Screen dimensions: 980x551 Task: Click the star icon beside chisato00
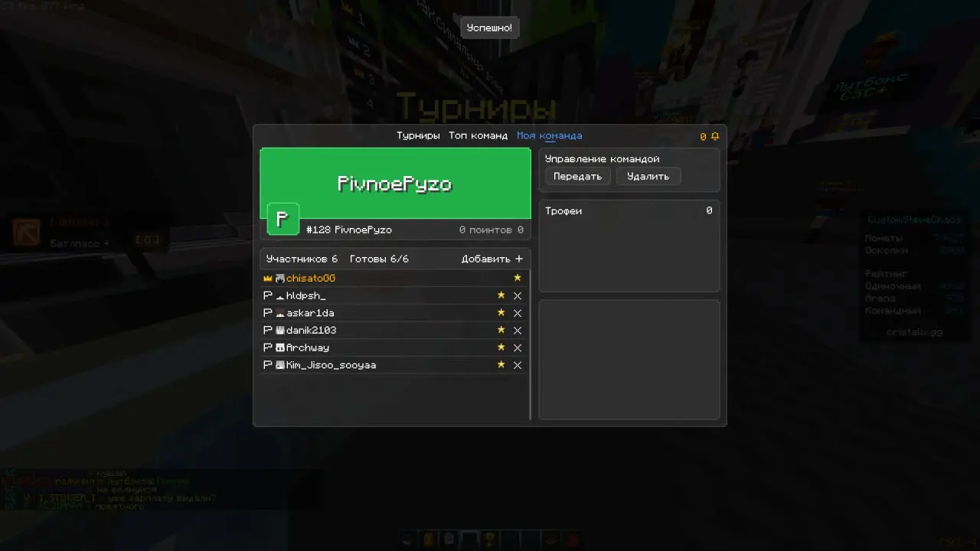coord(518,278)
